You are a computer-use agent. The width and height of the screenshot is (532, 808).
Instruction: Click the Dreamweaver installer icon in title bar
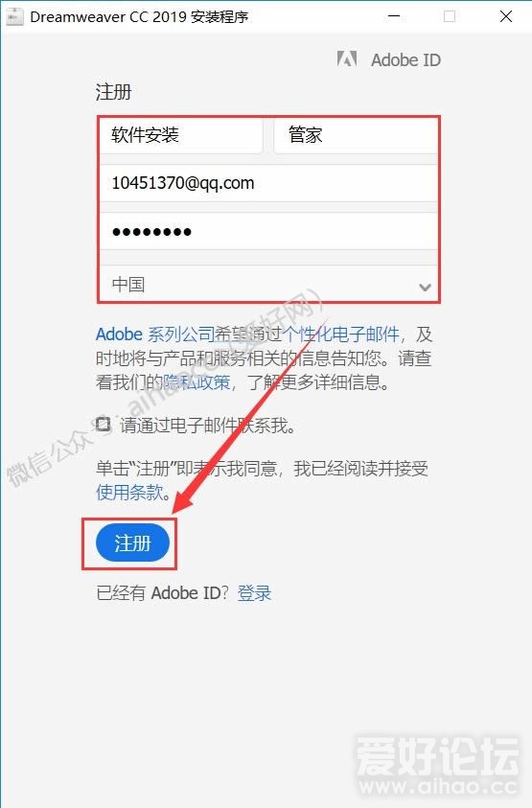pyautogui.click(x=14, y=17)
